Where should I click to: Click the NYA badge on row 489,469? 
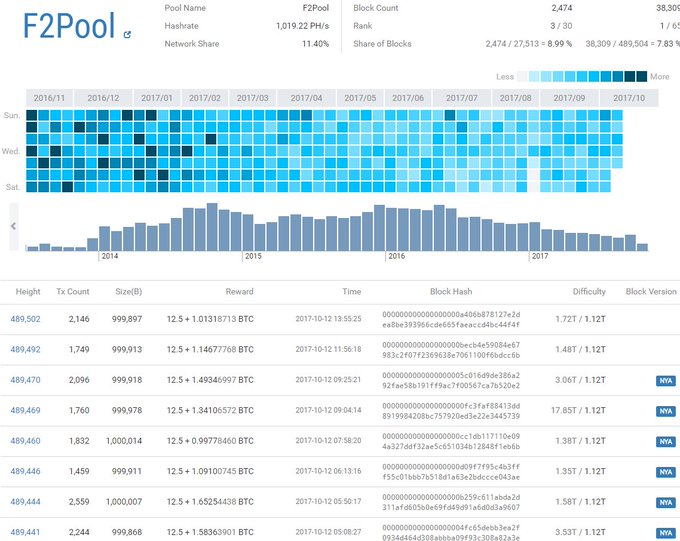click(x=666, y=411)
